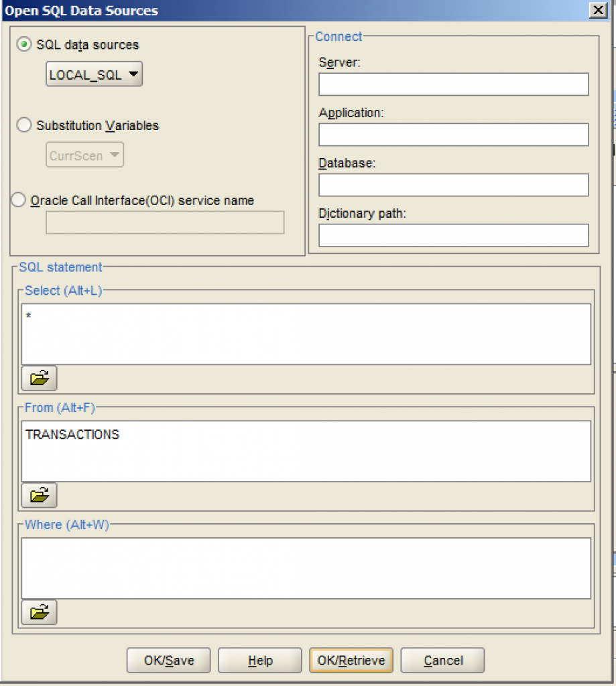Image resolution: width=616 pixels, height=686 pixels.
Task: Open file browser for the Select clause
Action: 38,377
